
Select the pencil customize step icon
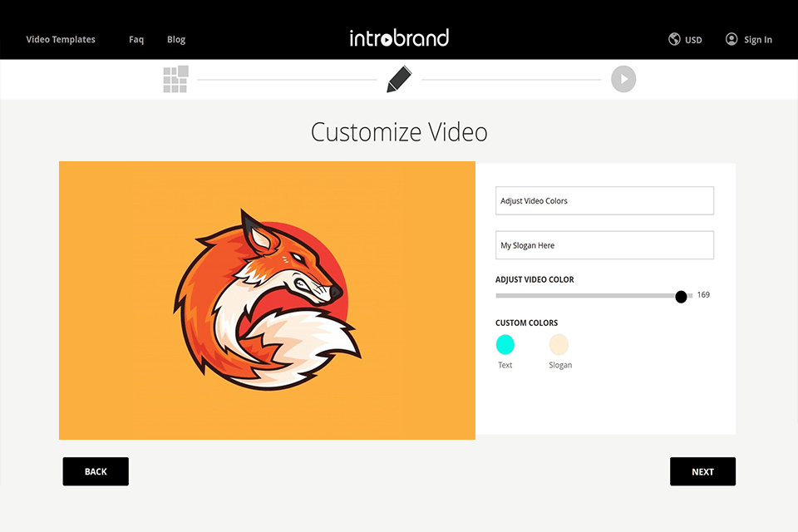coord(398,79)
